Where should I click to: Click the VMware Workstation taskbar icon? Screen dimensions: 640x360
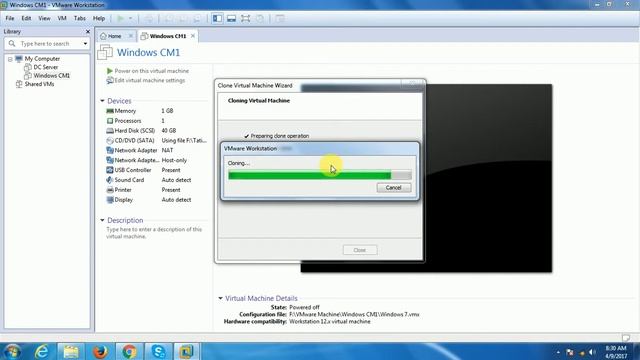pyautogui.click(x=186, y=351)
